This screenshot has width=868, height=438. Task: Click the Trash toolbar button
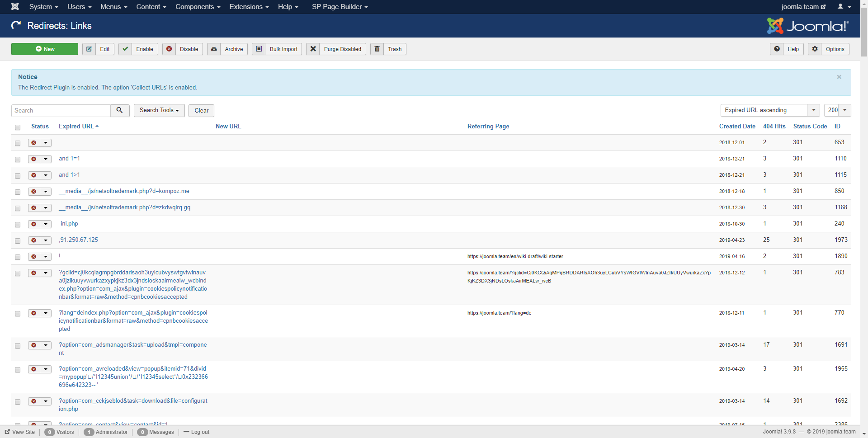pyautogui.click(x=388, y=49)
